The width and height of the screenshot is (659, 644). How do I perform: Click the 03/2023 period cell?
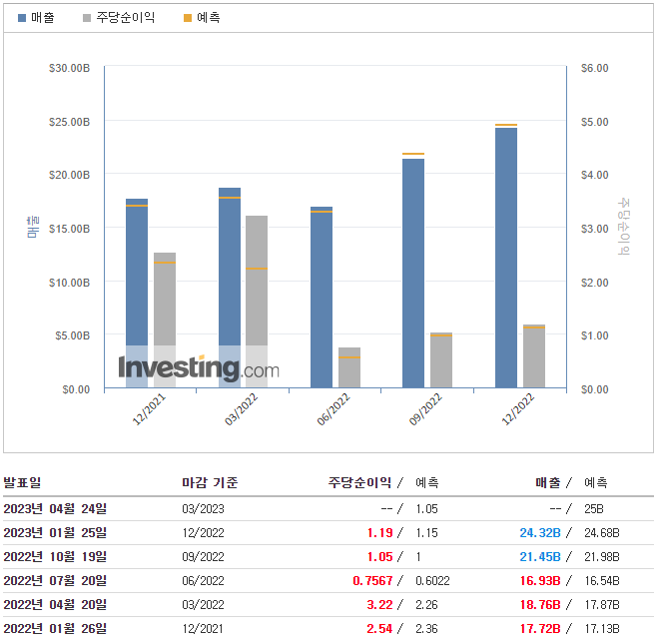click(x=203, y=509)
